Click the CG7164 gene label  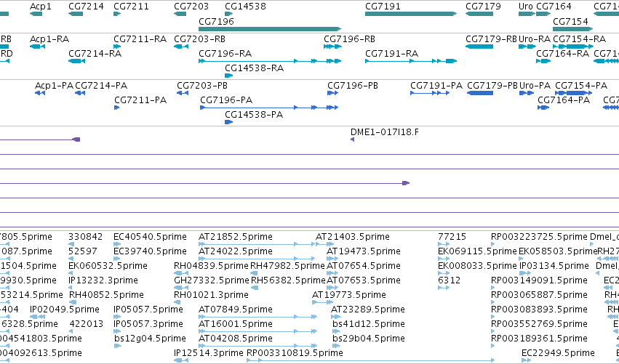(554, 7)
